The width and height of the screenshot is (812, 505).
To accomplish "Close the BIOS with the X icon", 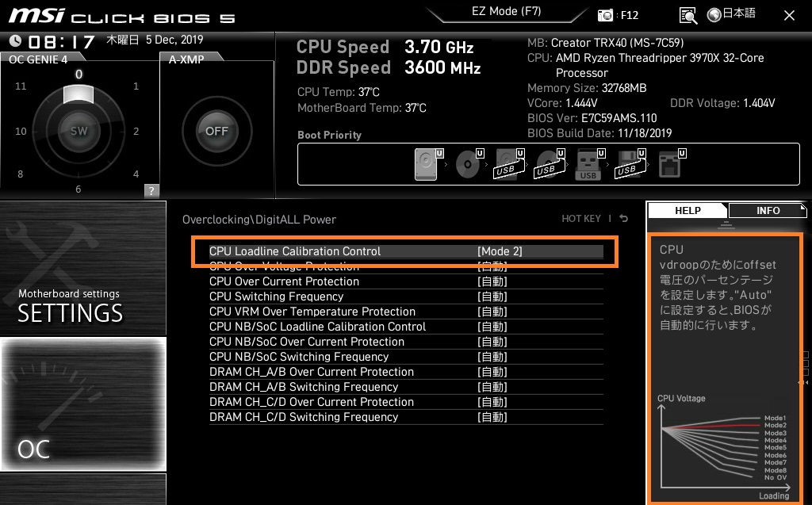I will (x=789, y=16).
